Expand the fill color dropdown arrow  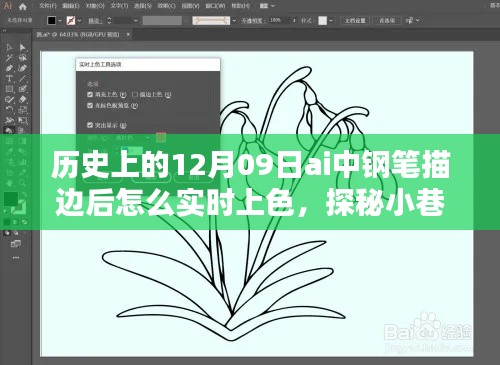point(60,21)
